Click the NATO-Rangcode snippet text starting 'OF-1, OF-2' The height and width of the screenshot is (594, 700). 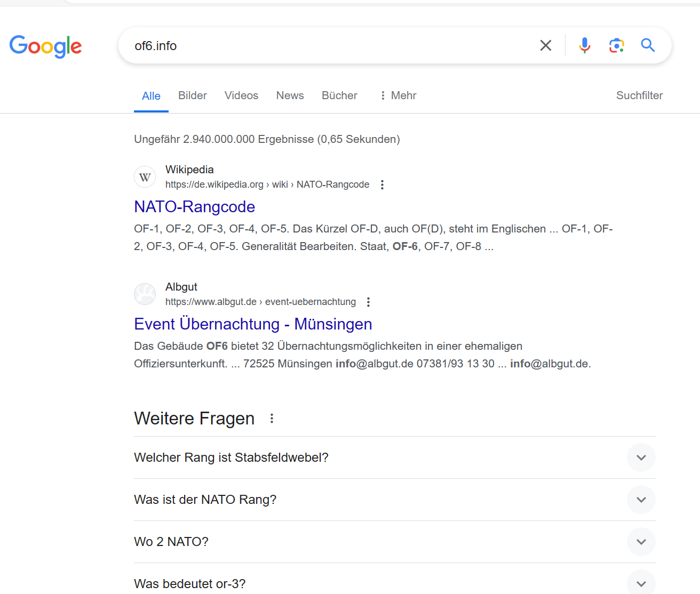click(373, 238)
